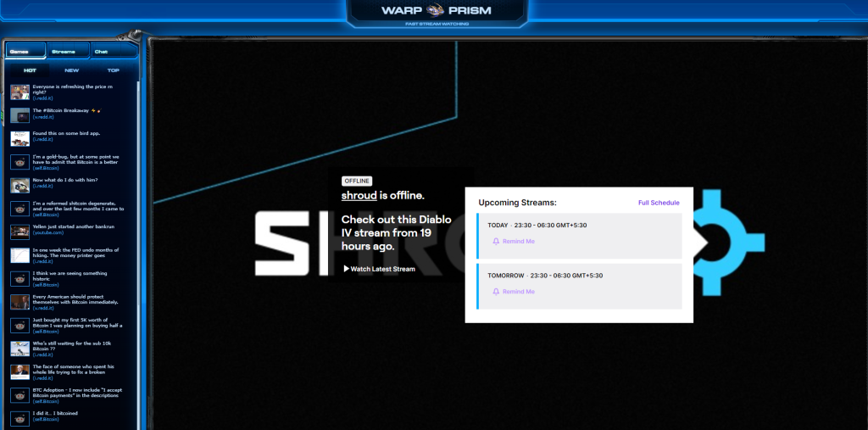Click the play triangle beside Watch Latest Stream
Screen dimensions: 868x430
(x=346, y=269)
